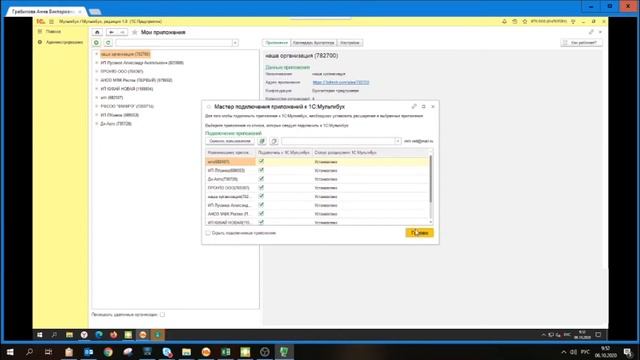Image resolution: width=640 pixels, height=360 pixels.
Task: Go to the home page icon
Action: 97,32
